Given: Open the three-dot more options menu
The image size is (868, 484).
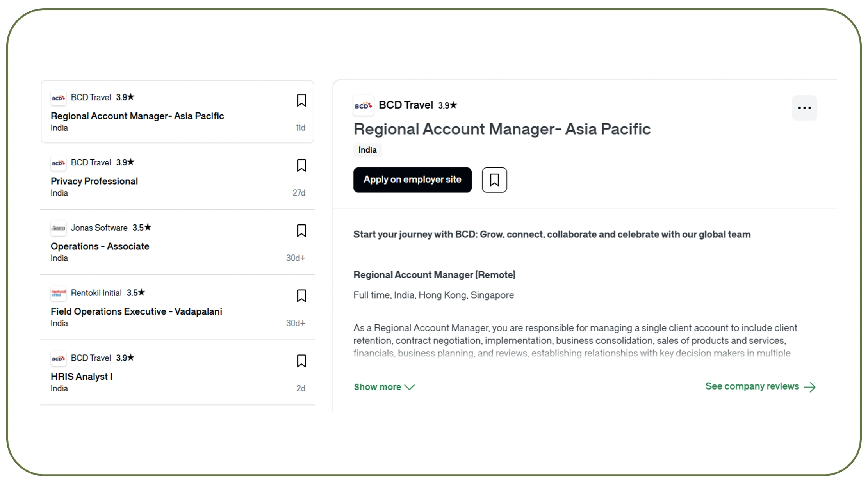Looking at the screenshot, I should 804,108.
